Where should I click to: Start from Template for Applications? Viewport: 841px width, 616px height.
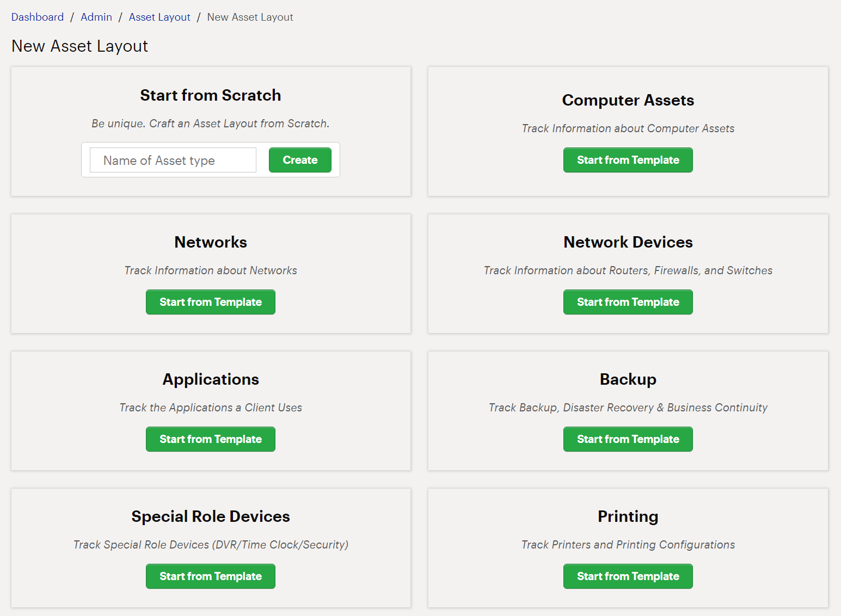[211, 439]
